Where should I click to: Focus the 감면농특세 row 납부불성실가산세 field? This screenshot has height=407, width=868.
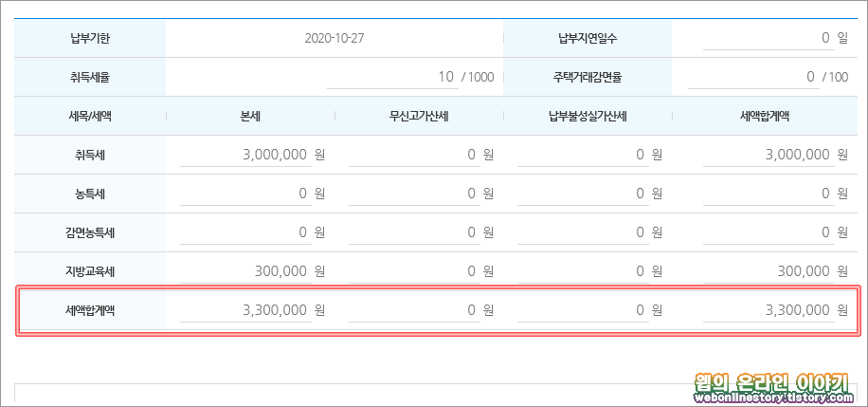coord(583,232)
